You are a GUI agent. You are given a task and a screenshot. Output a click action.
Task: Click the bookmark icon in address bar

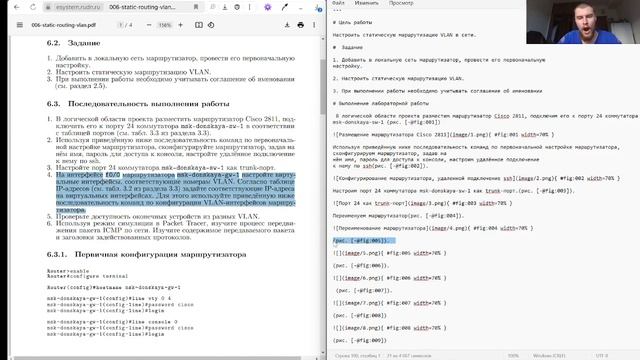tap(196, 7)
